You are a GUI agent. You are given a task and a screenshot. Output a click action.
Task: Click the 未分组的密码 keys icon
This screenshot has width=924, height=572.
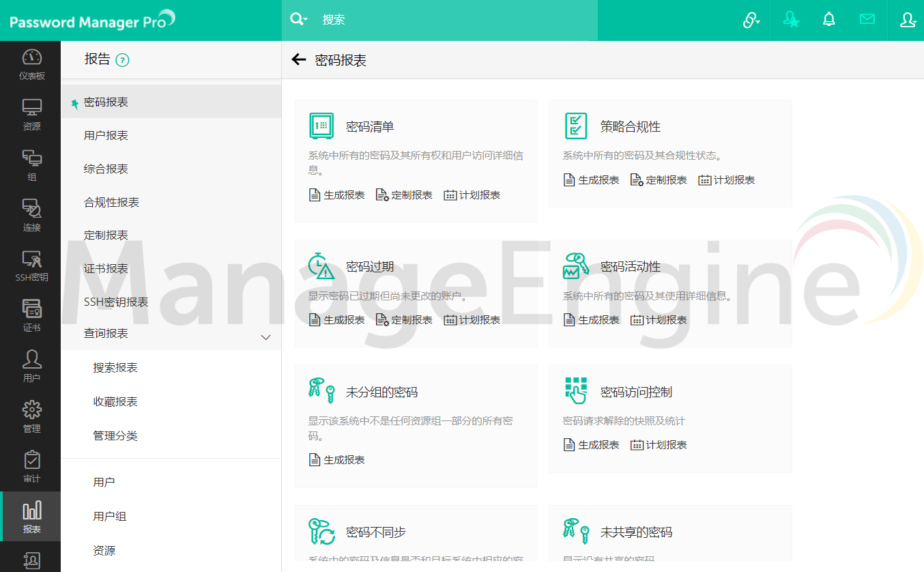pyautogui.click(x=321, y=391)
